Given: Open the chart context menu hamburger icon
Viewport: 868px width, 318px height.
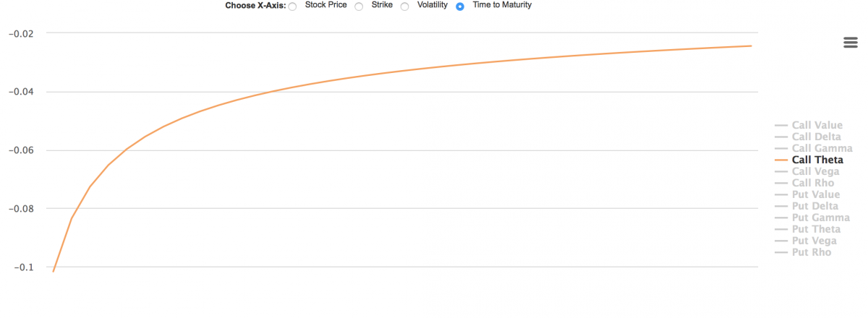Looking at the screenshot, I should 851,43.
